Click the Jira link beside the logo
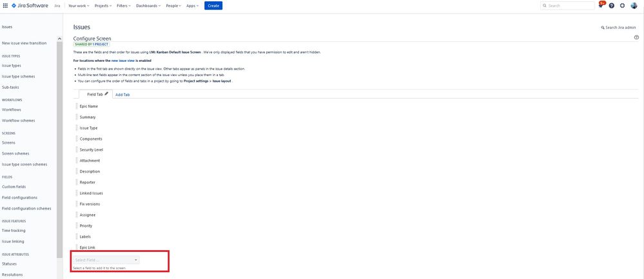 pos(57,6)
